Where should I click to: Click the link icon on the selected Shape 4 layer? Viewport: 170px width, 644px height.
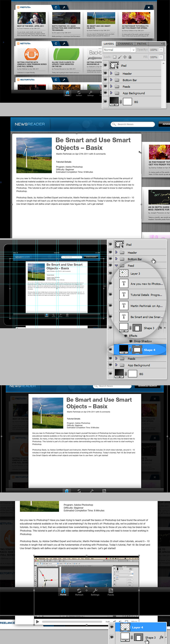pyautogui.click(x=130, y=350)
